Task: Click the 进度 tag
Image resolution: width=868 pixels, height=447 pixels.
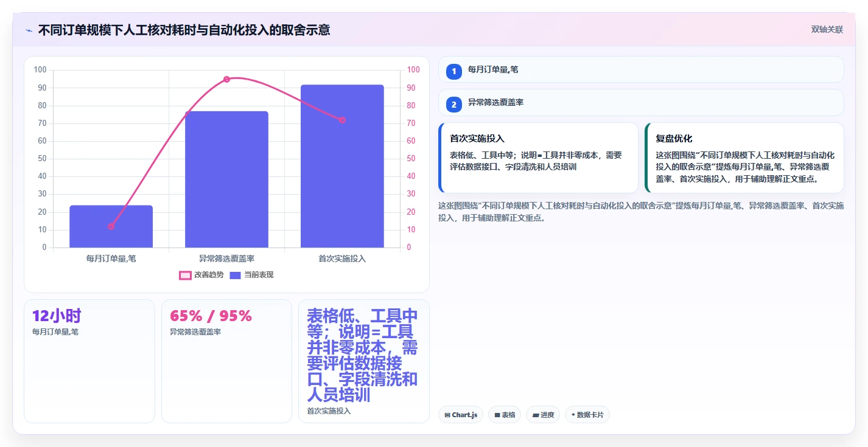Action: (x=543, y=415)
